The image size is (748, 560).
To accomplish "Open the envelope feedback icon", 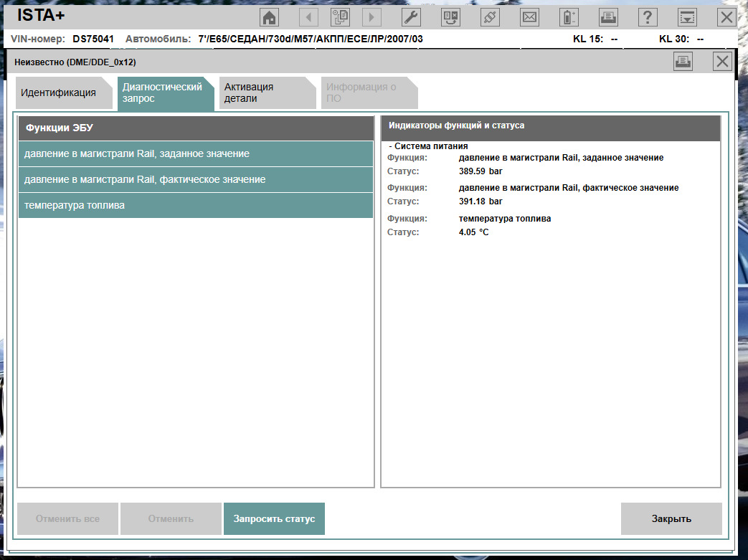I will (x=529, y=18).
